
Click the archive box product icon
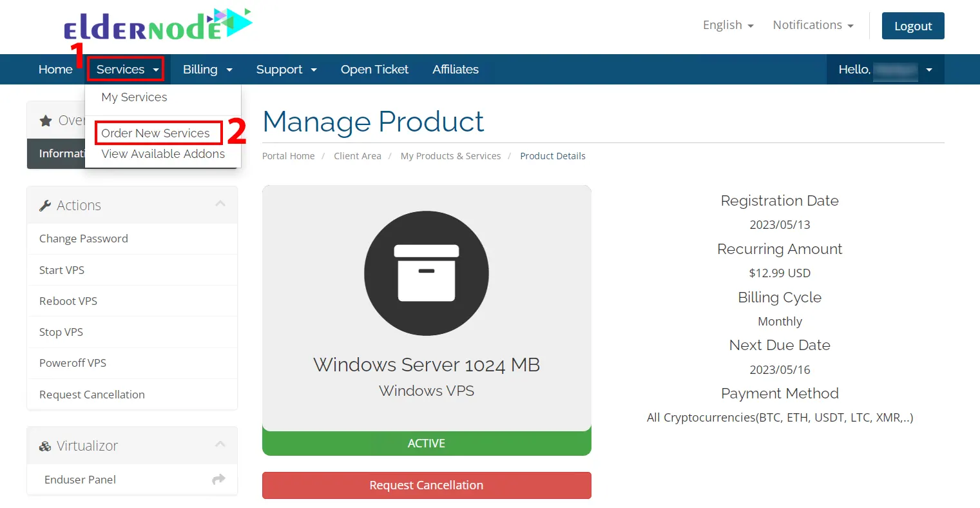426,273
